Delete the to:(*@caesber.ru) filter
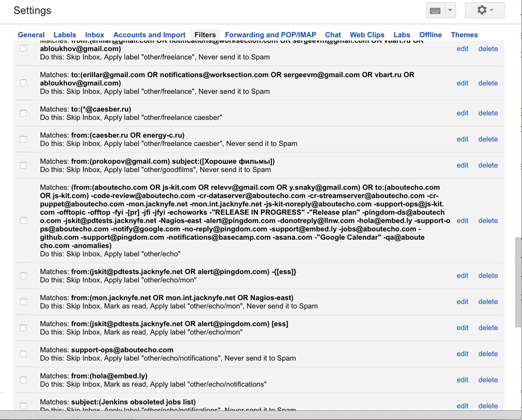The image size is (522, 420). pyautogui.click(x=488, y=113)
